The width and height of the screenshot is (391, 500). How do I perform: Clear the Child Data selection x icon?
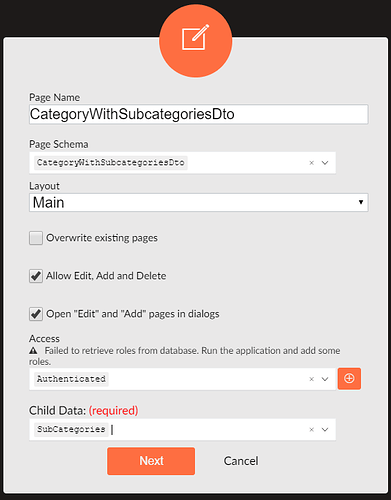[x=312, y=429]
